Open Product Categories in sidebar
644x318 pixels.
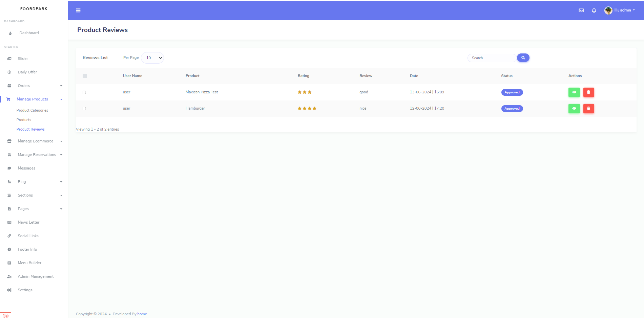click(x=32, y=110)
